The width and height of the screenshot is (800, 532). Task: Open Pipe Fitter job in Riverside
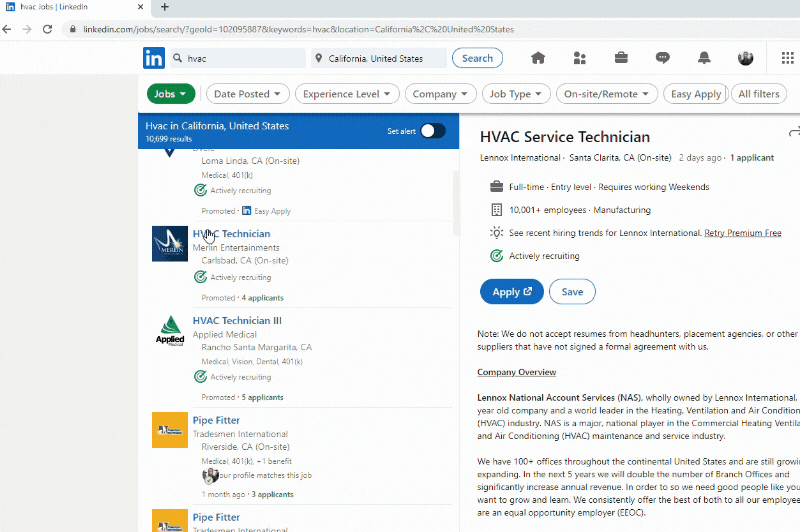tap(216, 420)
